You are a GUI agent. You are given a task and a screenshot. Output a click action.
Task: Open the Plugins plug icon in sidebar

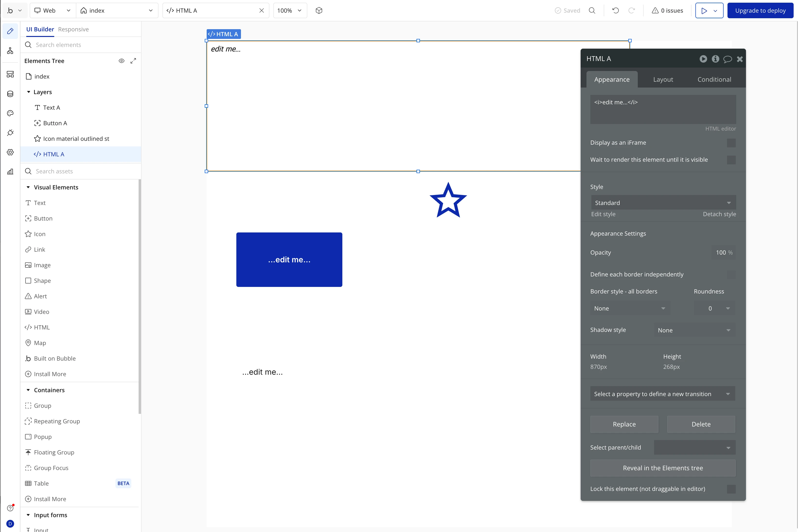[10, 133]
